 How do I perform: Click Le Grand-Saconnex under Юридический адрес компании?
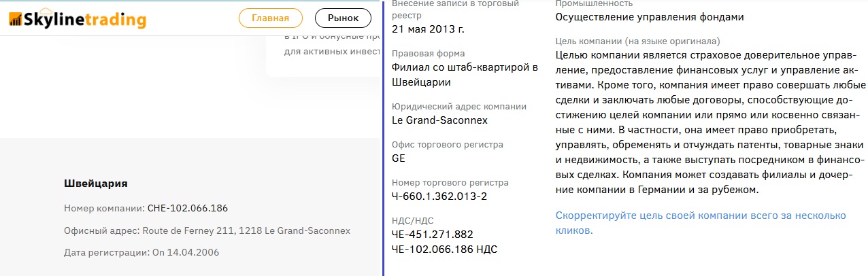point(439,120)
